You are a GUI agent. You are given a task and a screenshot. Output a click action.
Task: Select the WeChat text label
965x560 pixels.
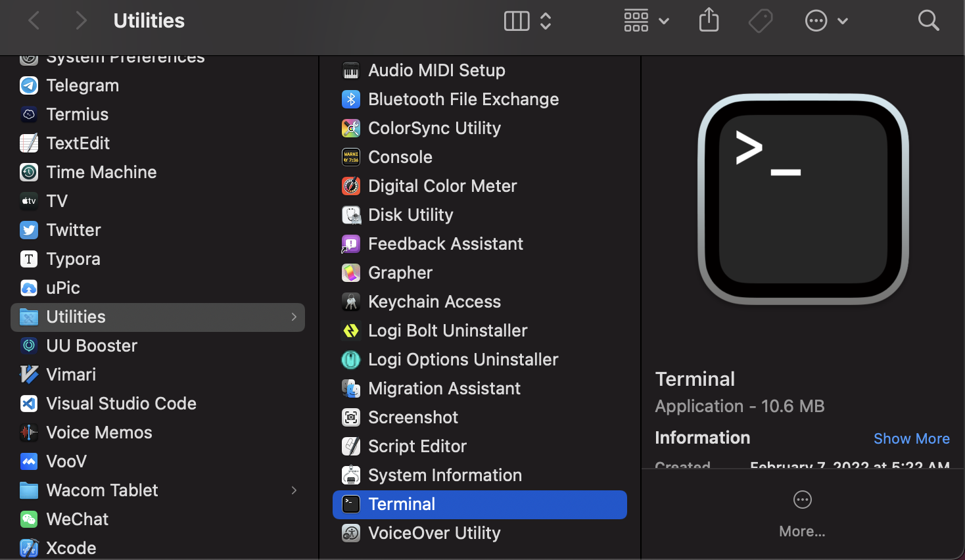tap(78, 519)
